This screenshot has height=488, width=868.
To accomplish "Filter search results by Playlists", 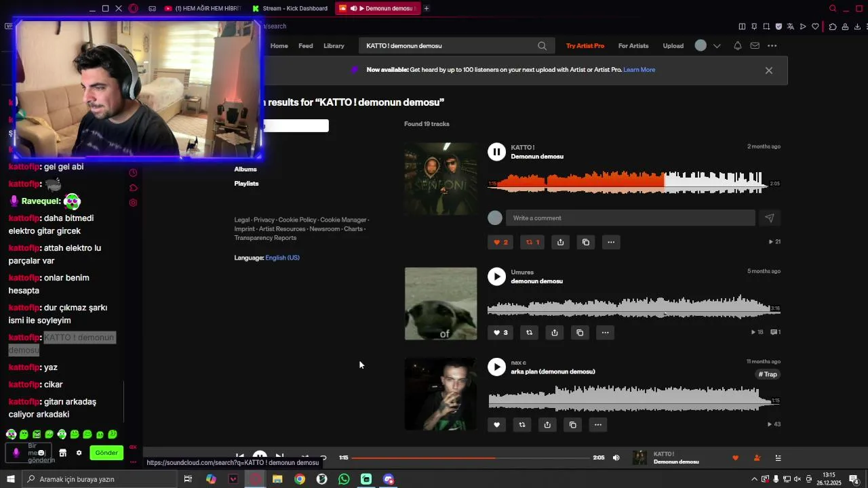I will tap(246, 184).
